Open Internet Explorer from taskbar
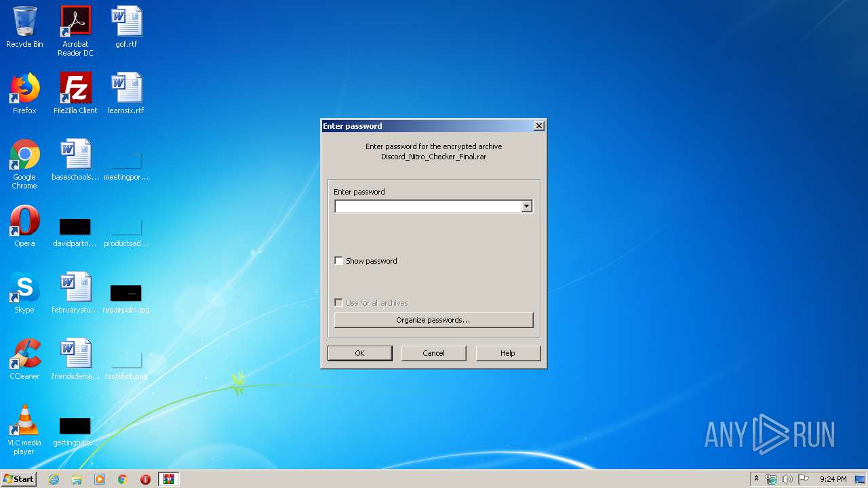868x488 pixels. coord(54,479)
